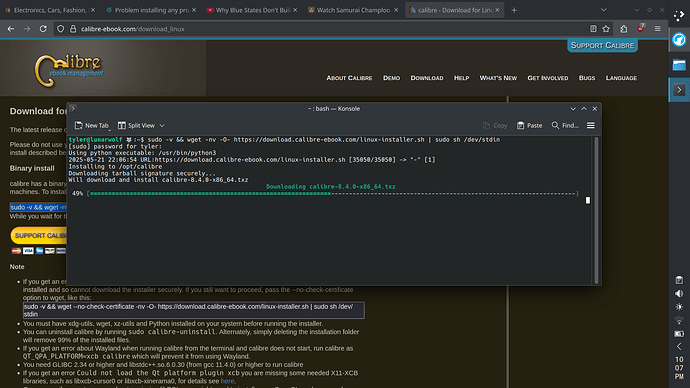Viewport: 690px width, 388px height.
Task: Open the volume tray icon
Action: (679, 293)
